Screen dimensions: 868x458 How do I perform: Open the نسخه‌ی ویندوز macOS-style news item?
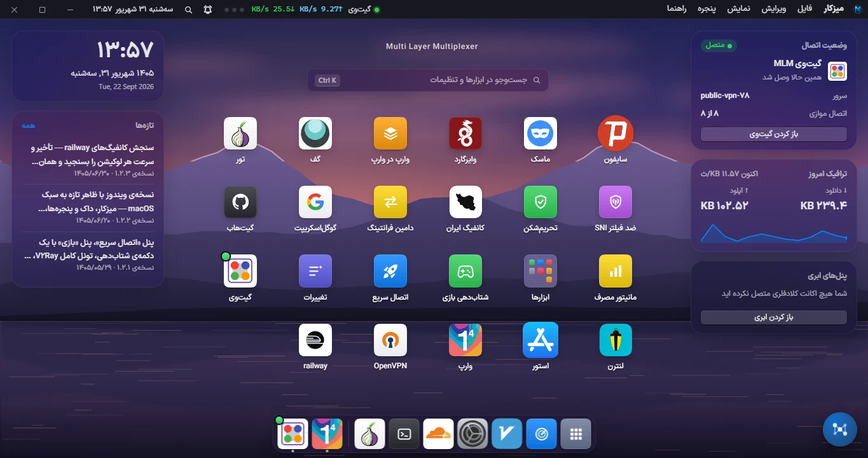(88, 207)
